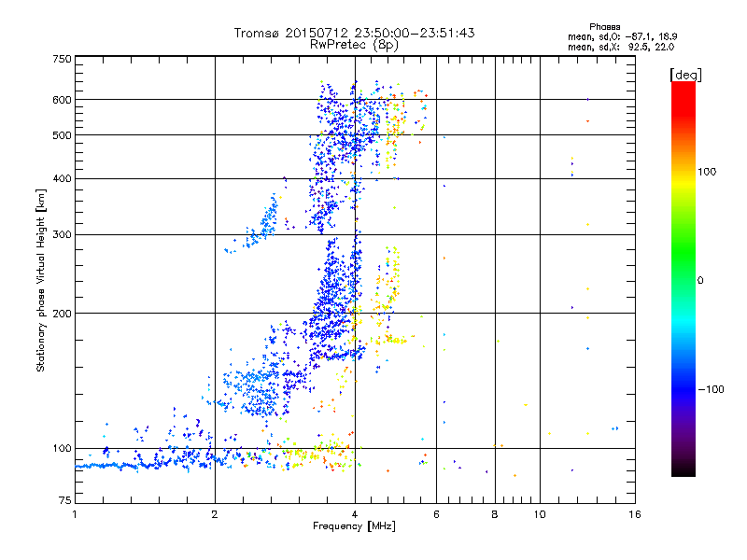Click the '[deg]' colorbar unit label
Image resolution: width=747 pixels, height=560 pixels.
(x=685, y=76)
